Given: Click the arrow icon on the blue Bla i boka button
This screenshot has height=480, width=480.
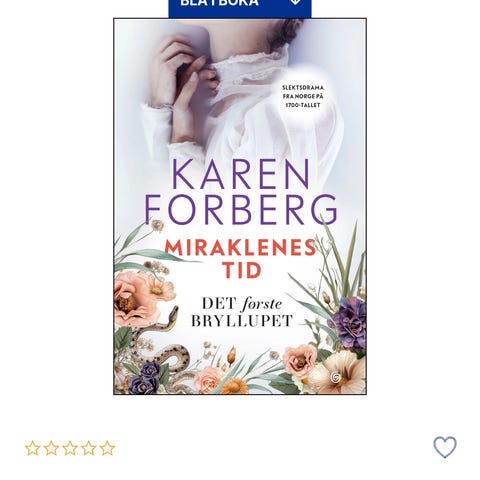Looking at the screenshot, I should 295,2.
